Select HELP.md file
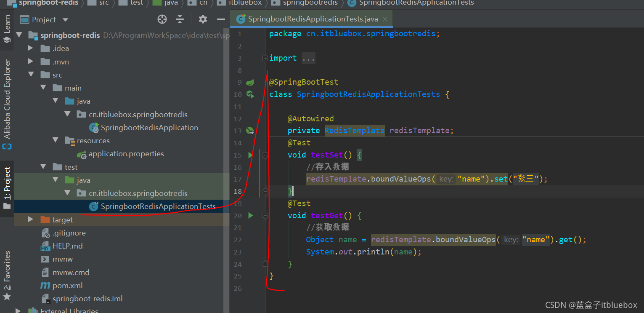 click(x=67, y=246)
